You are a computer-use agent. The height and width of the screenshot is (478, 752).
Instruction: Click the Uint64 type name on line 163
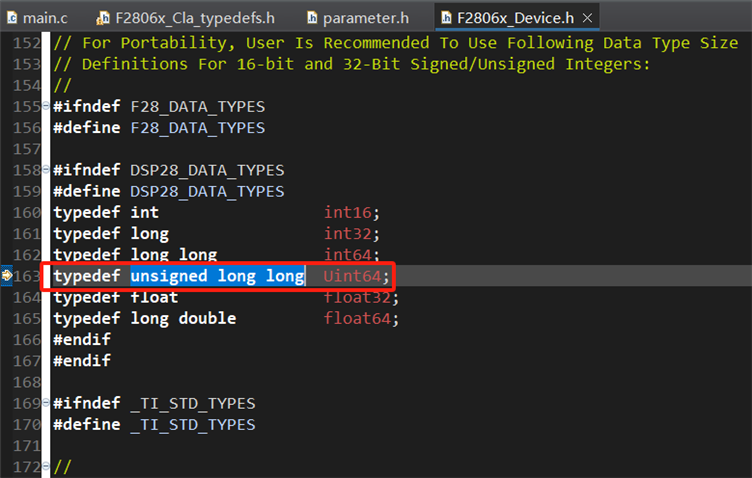coord(352,276)
